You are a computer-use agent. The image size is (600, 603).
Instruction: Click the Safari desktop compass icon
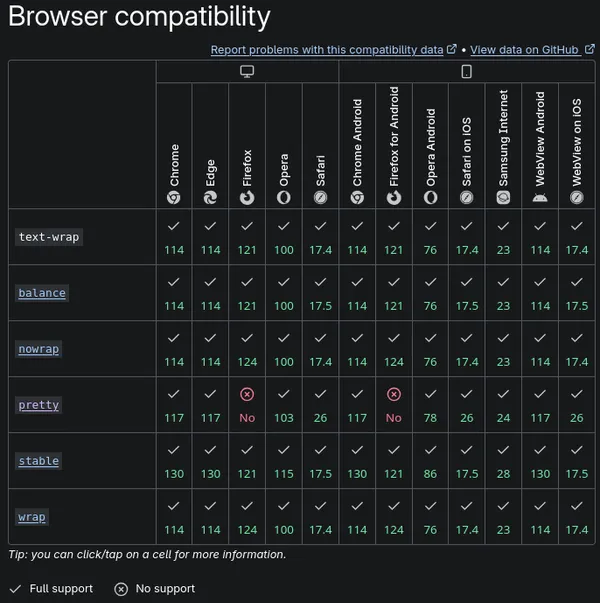pos(320,198)
